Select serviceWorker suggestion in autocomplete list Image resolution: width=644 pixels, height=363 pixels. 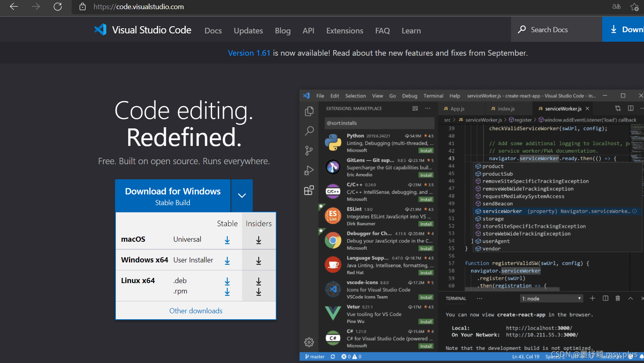coord(557,211)
